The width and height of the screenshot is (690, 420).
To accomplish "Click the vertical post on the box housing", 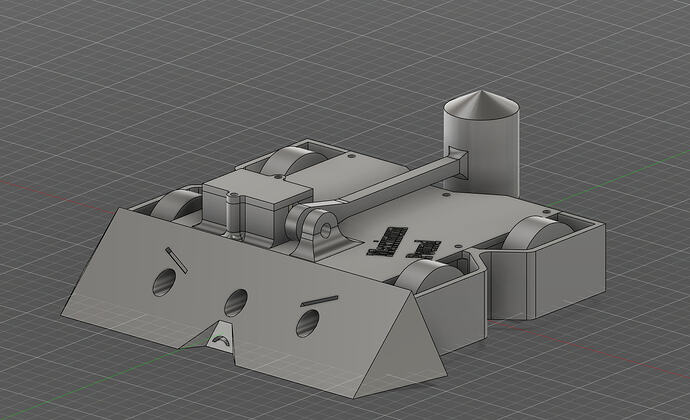I will pos(232,215).
